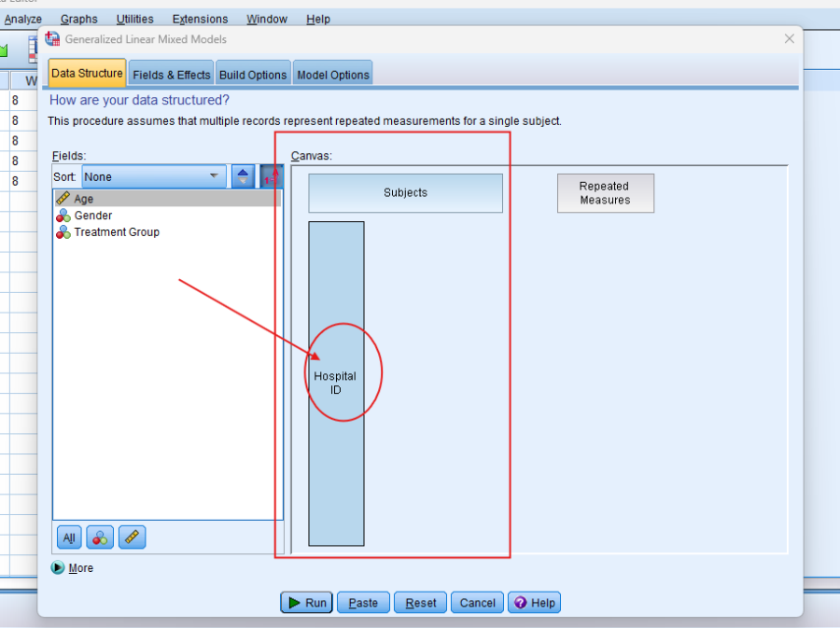The width and height of the screenshot is (840, 628).
Task: Click the nominal icon beside Gender
Action: tap(63, 216)
